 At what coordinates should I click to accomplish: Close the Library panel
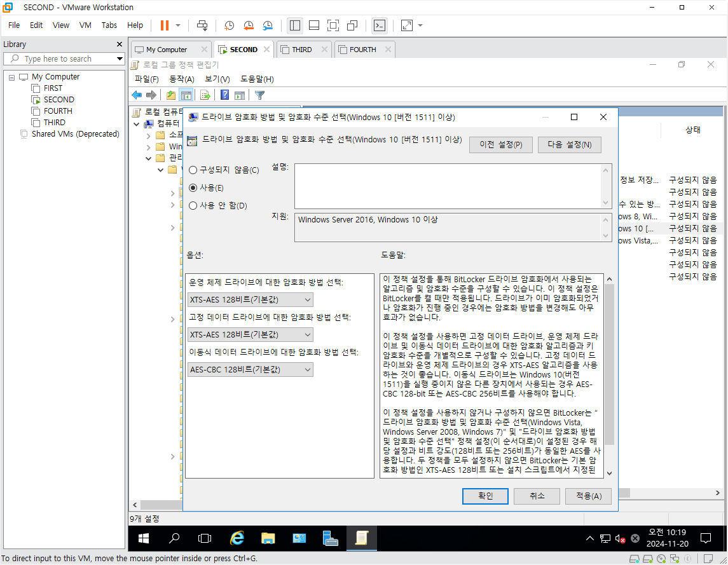tap(120, 44)
